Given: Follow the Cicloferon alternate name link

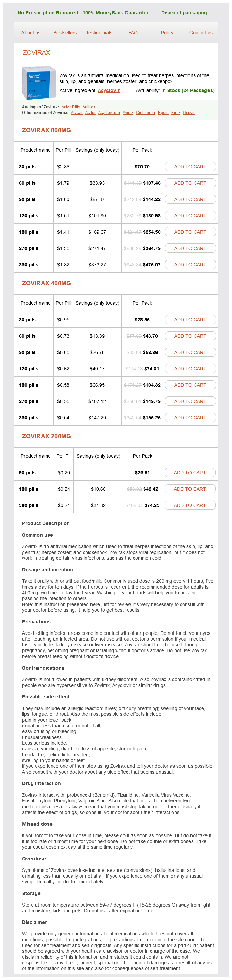Looking at the screenshot, I should (145, 113).
